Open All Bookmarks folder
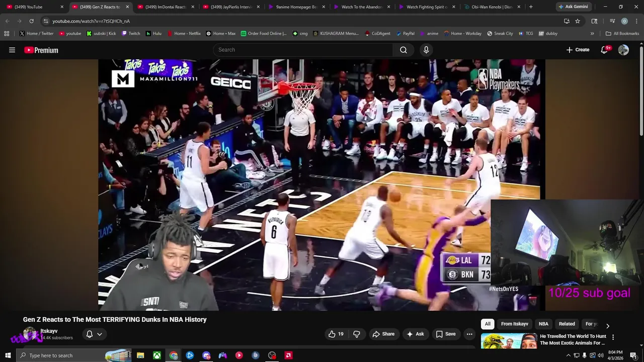 tap(622, 34)
